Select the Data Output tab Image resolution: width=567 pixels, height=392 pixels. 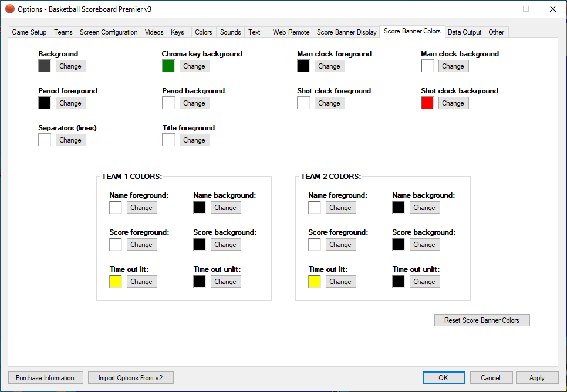tap(464, 32)
